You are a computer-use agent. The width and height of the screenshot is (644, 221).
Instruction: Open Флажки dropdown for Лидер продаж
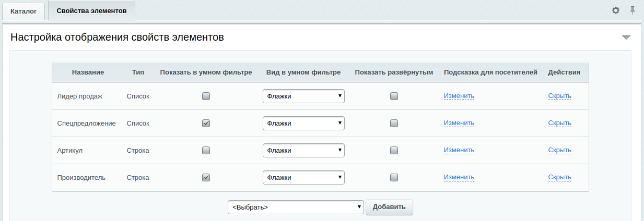[303, 96]
